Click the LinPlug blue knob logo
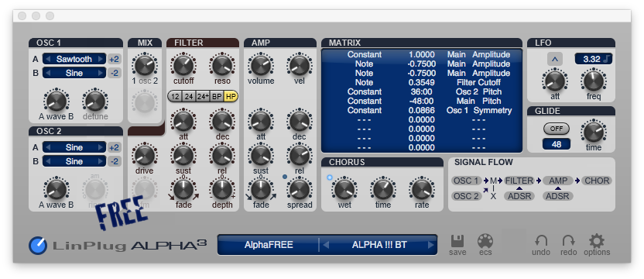 pos(38,245)
